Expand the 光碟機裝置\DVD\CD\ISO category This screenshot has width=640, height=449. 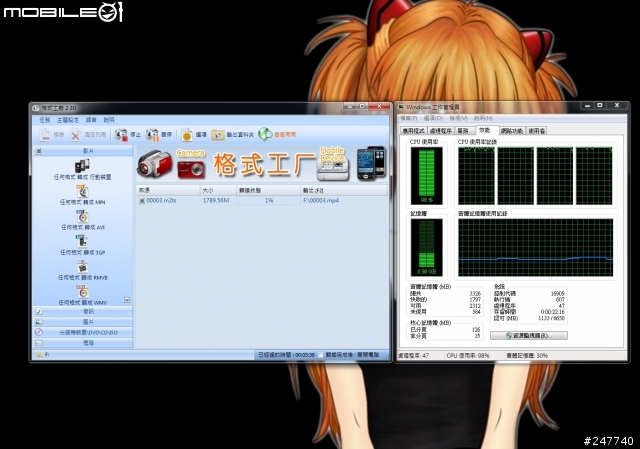[83, 333]
